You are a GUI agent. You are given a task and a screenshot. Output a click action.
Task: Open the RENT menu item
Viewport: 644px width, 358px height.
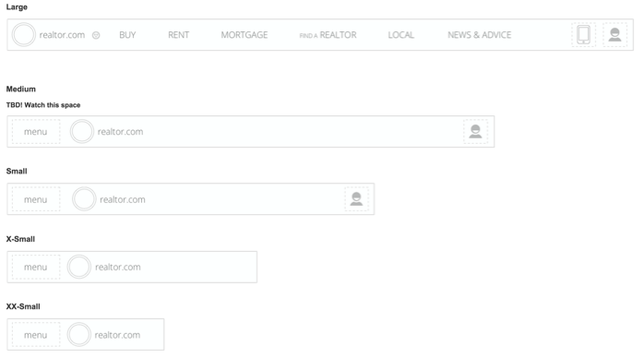[x=179, y=35]
